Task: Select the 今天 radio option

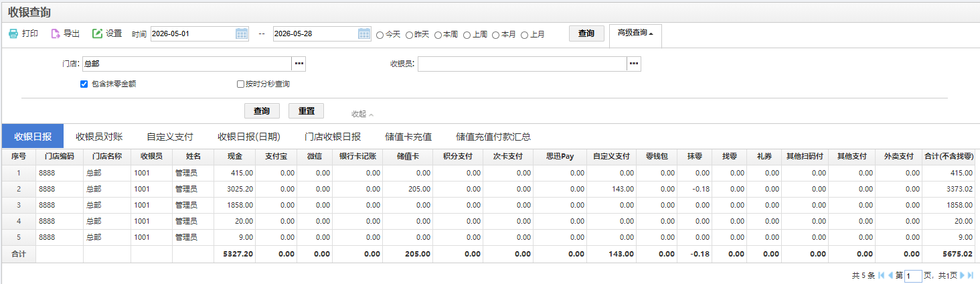Action: click(380, 35)
